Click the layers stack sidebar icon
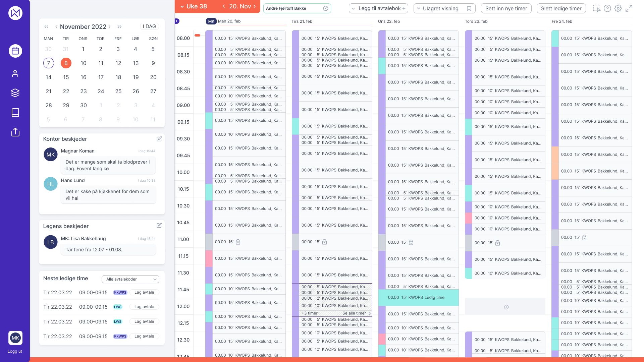Screen dimensions: 644x362 [15, 93]
